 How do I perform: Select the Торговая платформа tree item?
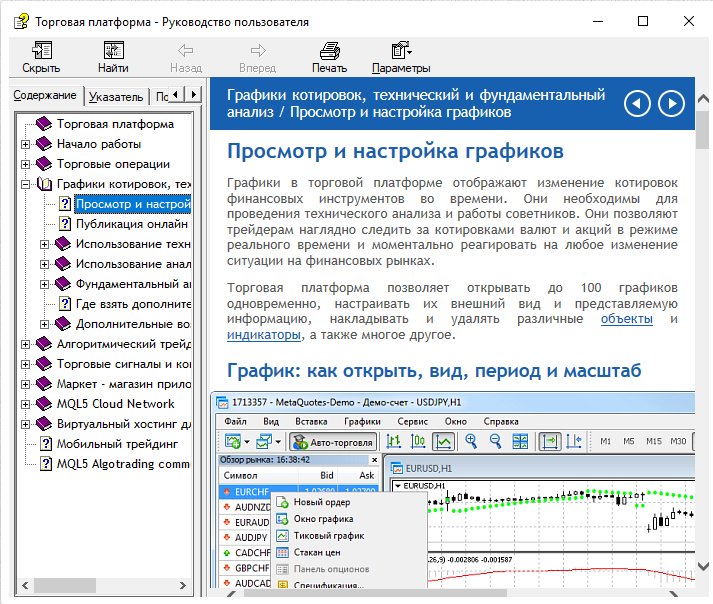tap(115, 124)
